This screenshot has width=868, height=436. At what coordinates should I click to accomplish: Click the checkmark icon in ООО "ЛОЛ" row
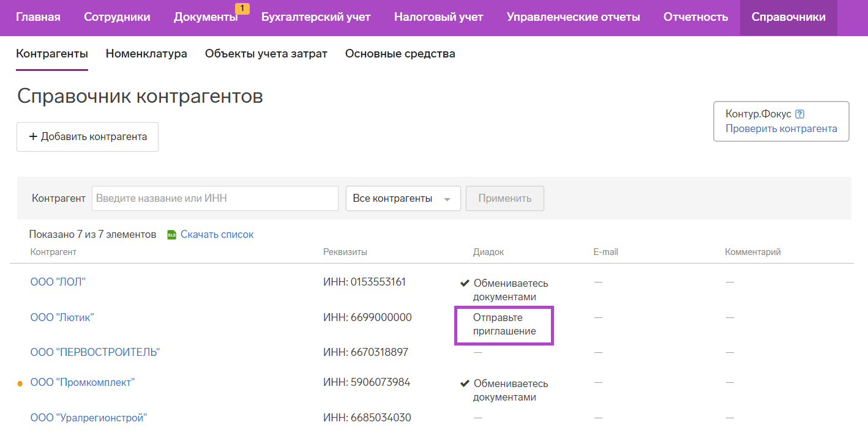click(465, 284)
